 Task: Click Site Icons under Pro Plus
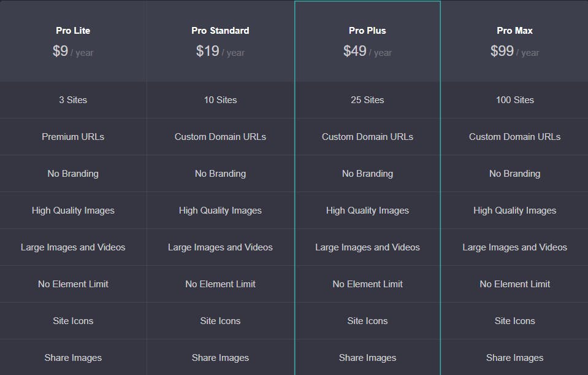pos(367,320)
